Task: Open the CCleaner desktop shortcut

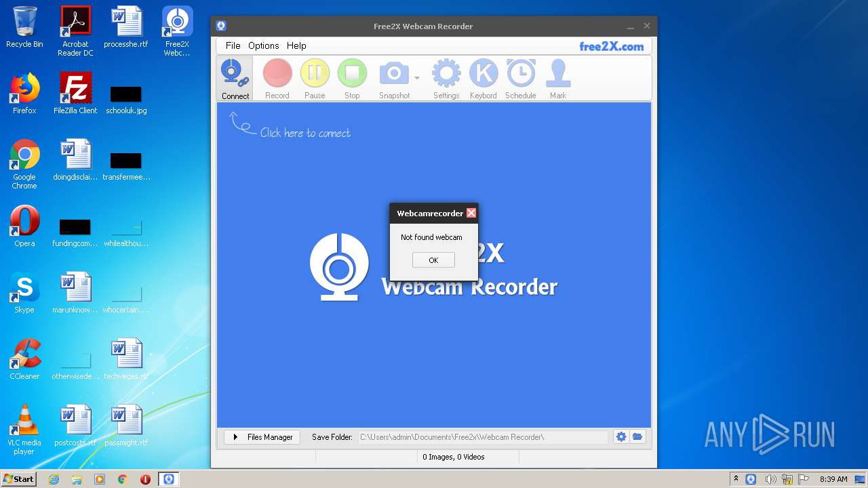Action: pyautogui.click(x=24, y=359)
